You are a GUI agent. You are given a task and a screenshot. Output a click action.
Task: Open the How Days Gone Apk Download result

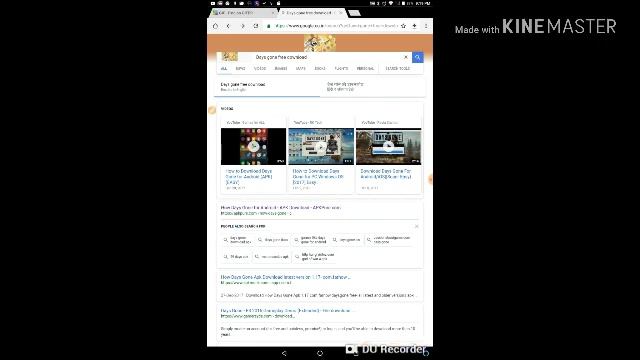tap(285, 277)
